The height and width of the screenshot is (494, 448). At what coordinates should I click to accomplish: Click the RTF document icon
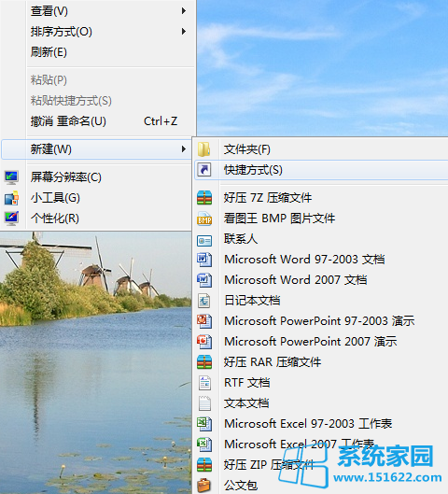click(x=204, y=383)
